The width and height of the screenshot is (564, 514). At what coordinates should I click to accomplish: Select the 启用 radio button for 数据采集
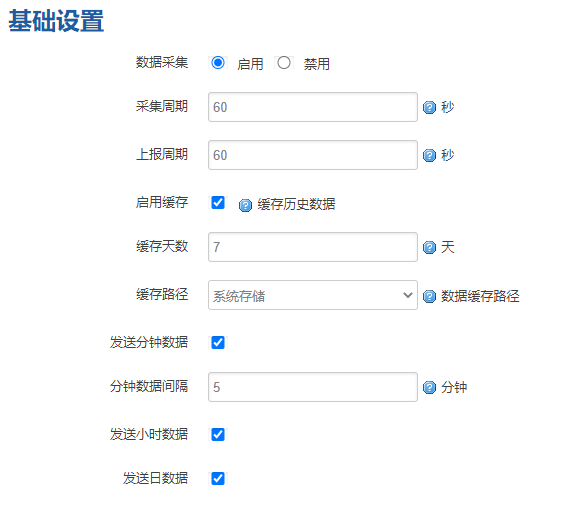click(x=218, y=63)
